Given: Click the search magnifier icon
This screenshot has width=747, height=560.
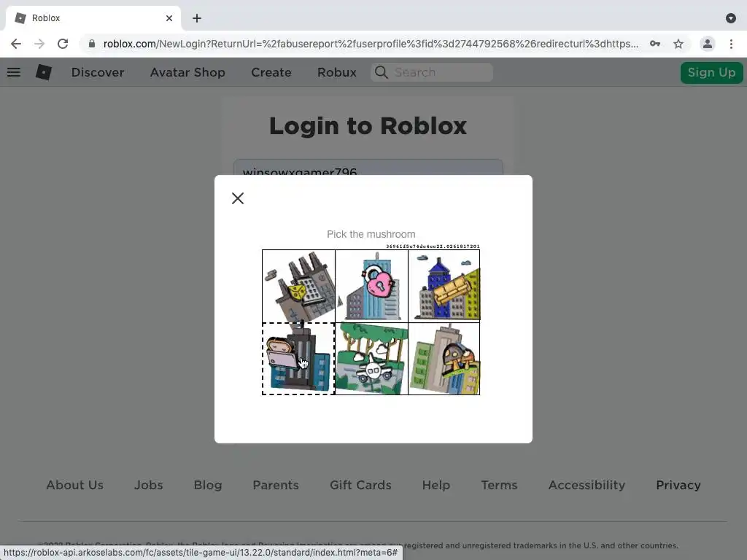Looking at the screenshot, I should tap(381, 72).
